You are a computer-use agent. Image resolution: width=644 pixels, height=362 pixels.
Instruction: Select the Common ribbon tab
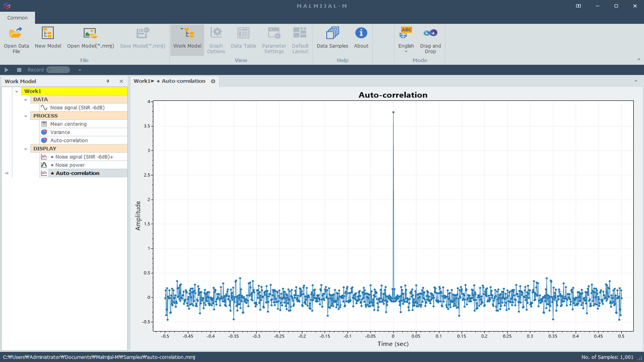coord(17,18)
